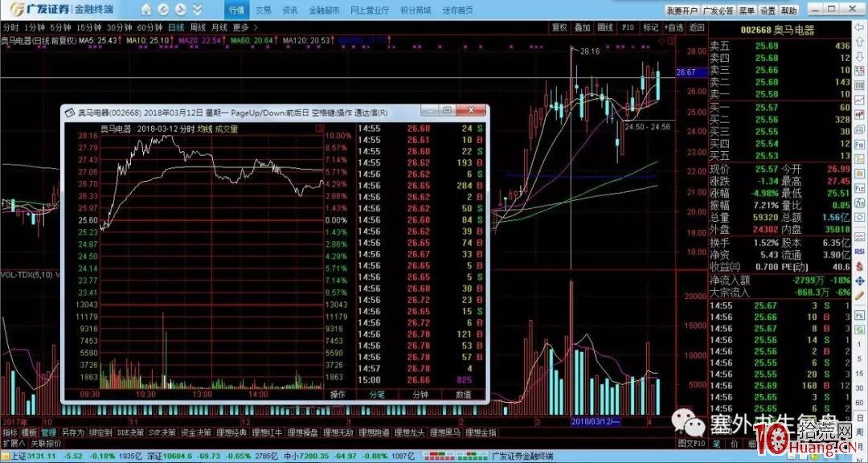Switch chart to 分时 view
Screen dimensions: 868x463
point(10,27)
